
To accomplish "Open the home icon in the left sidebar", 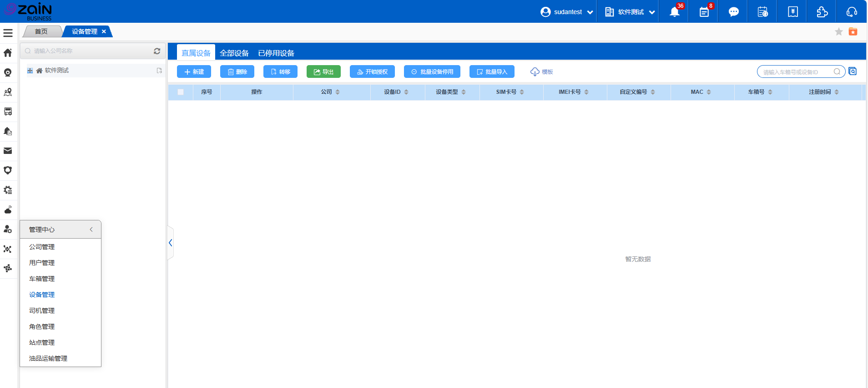I will (8, 53).
